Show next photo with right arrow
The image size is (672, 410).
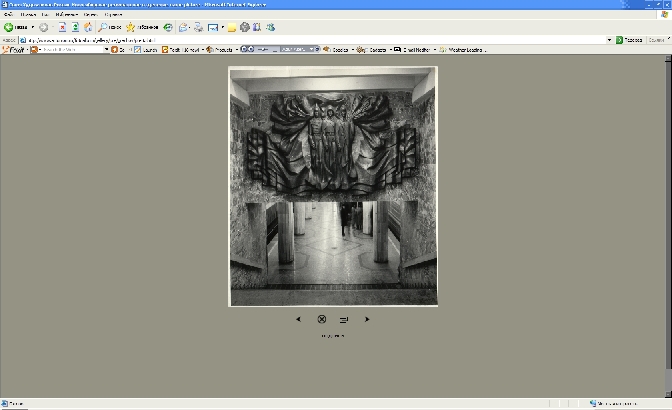[x=367, y=319]
